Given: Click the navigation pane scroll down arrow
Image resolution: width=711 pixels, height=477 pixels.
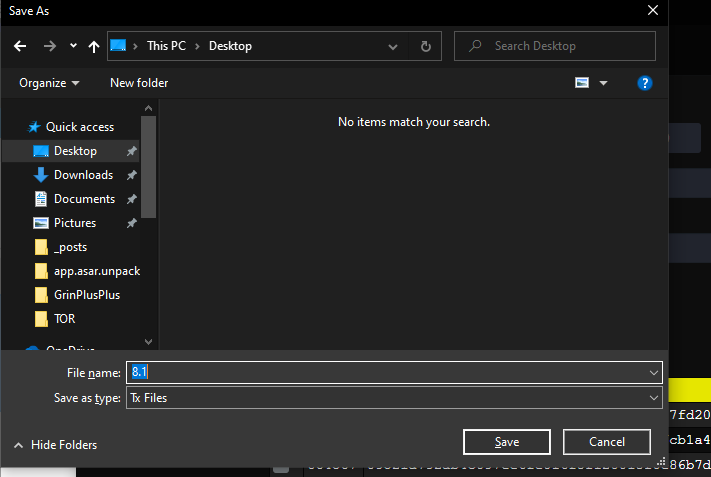Looking at the screenshot, I should pos(148,341).
